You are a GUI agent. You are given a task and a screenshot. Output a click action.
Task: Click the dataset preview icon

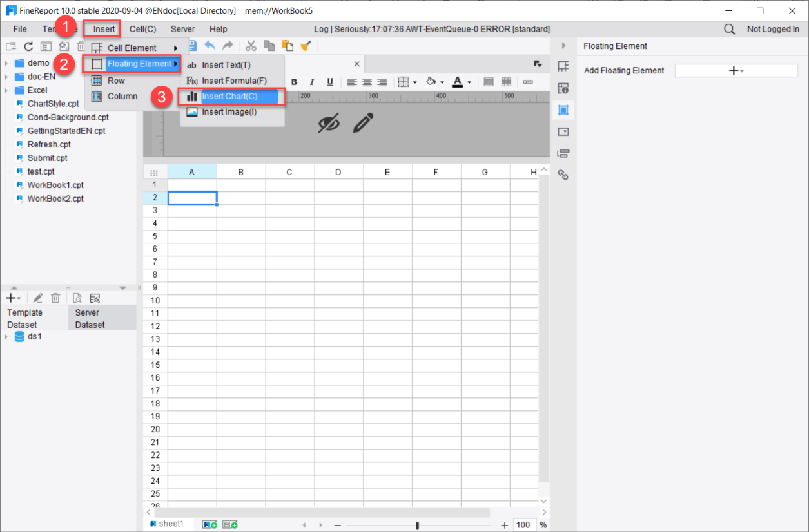77,298
